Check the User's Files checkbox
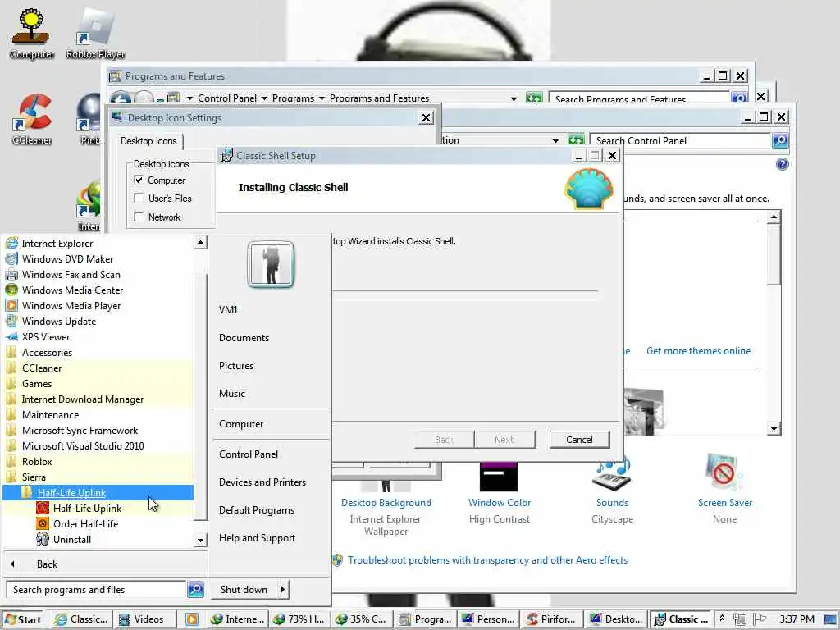The image size is (840, 630). pos(139,198)
